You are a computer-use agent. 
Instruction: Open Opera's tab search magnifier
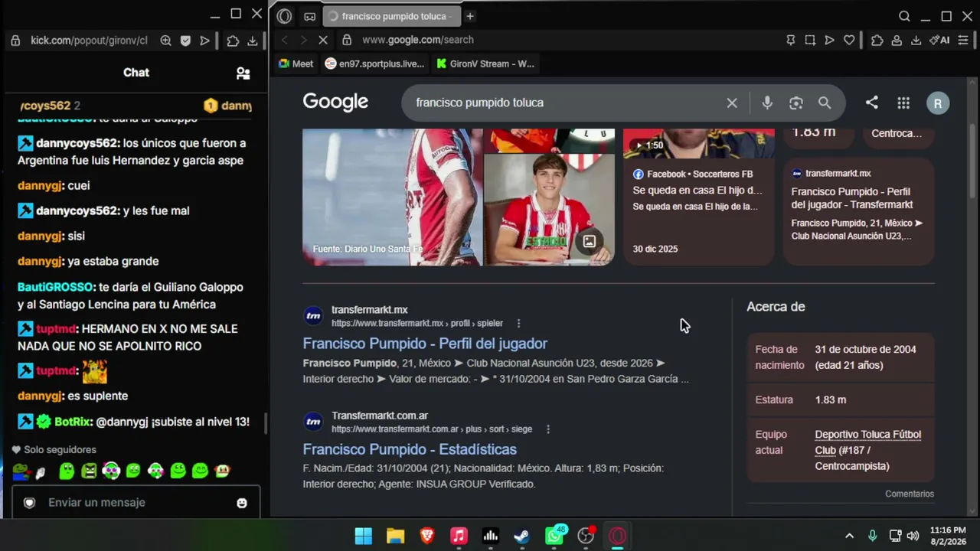click(904, 16)
